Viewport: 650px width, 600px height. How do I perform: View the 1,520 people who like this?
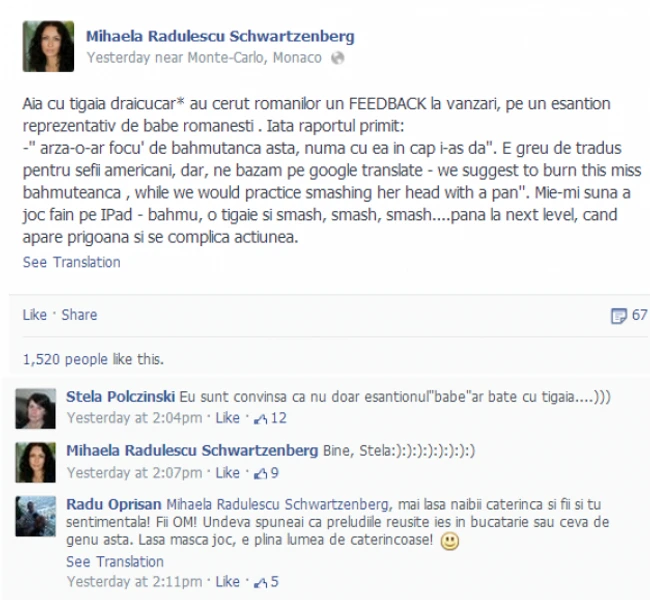(x=94, y=359)
